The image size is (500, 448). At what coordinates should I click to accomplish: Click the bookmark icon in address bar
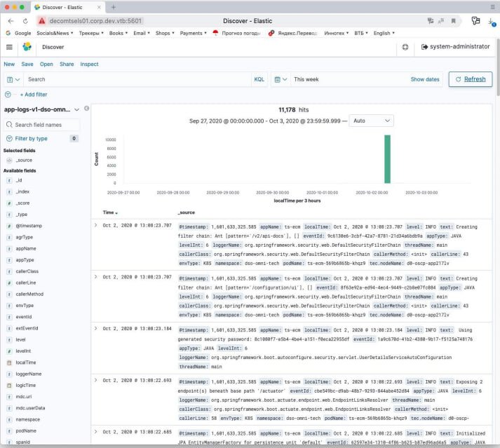coord(453,21)
